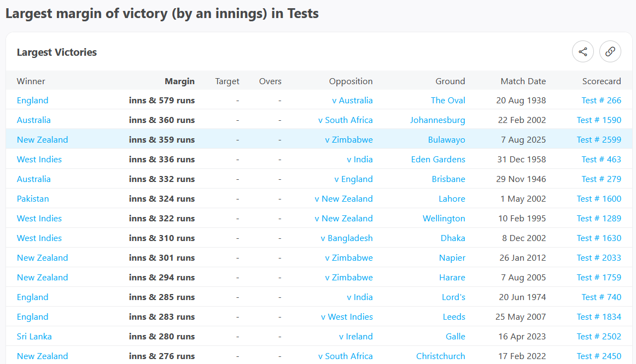Open opposition v Zimbabwe in Harare row

point(349,278)
